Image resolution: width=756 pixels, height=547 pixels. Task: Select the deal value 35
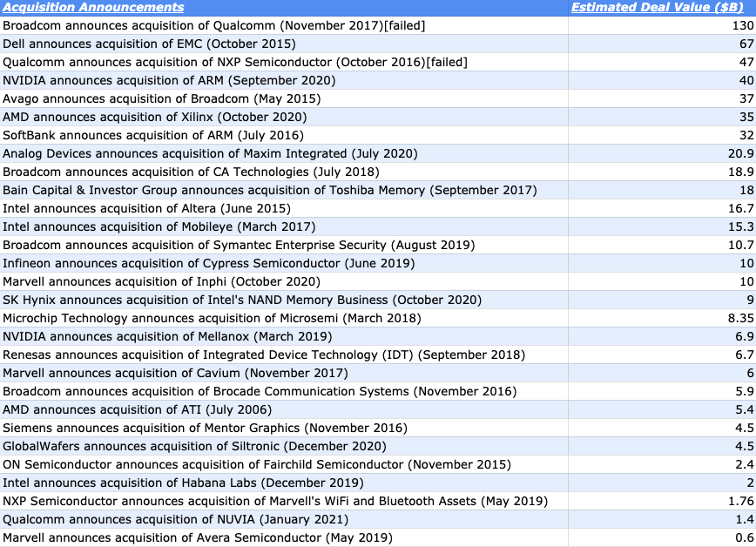coord(746,118)
